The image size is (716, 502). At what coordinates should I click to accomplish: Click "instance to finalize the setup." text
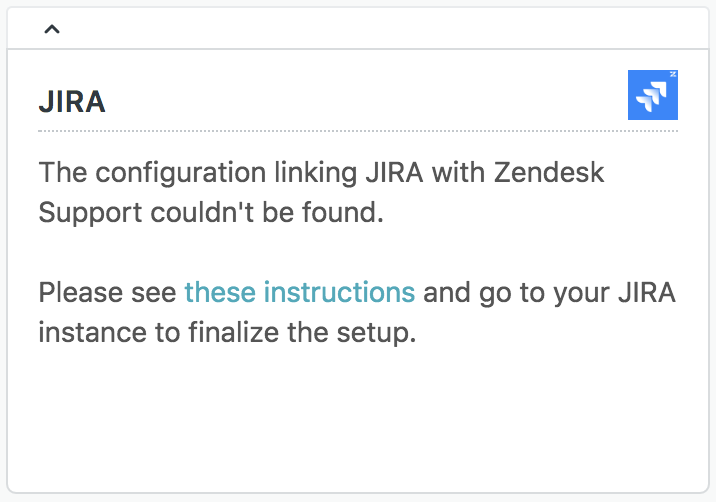tap(226, 332)
